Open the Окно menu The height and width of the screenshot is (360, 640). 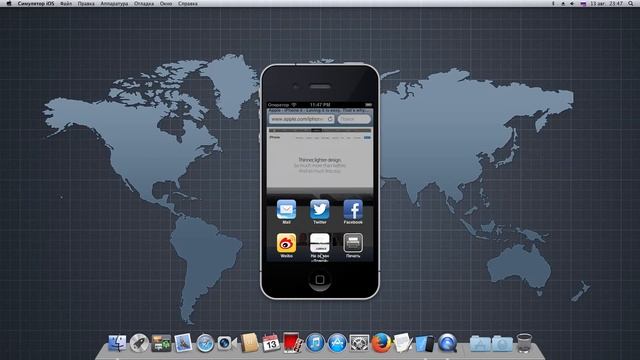click(x=166, y=3)
